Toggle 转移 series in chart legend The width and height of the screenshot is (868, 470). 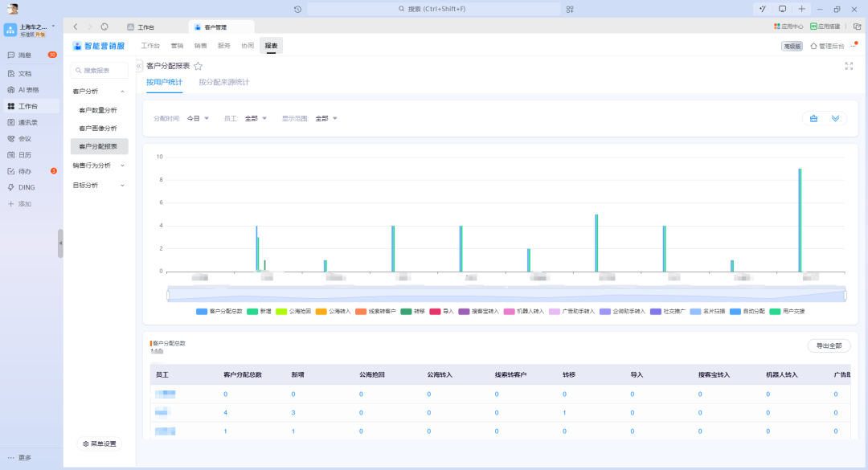(413, 311)
